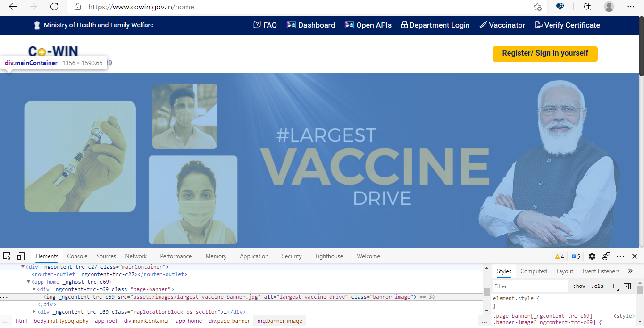Screen dimensions: 644x328
Task: Select the Elements tab
Action: [47, 256]
